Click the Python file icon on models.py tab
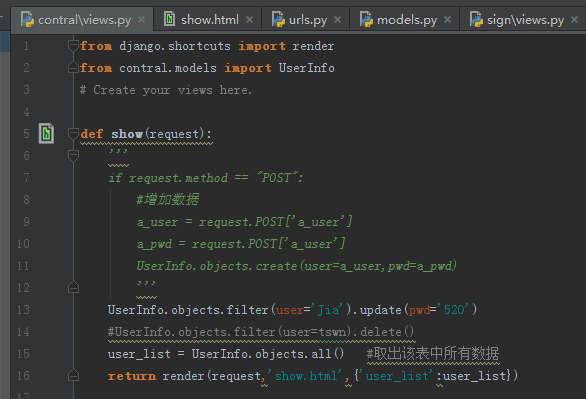Viewport: 586px width, 399px height. [x=366, y=19]
